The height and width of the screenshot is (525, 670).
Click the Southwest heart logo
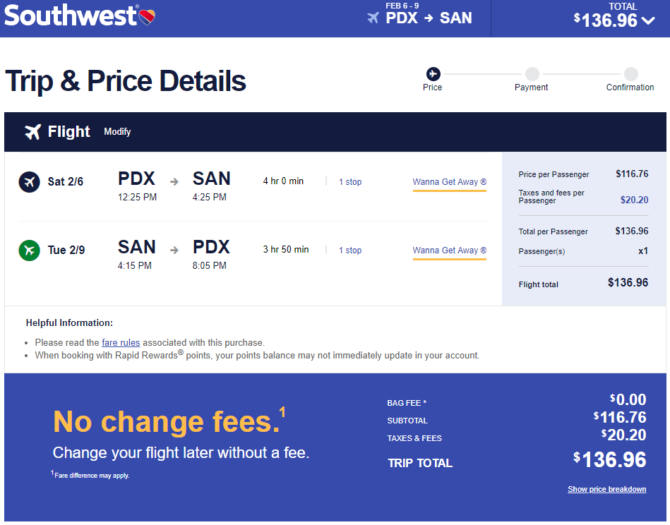(147, 17)
